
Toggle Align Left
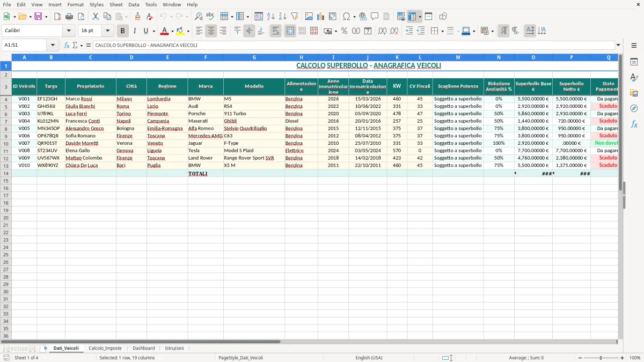pos(199,31)
